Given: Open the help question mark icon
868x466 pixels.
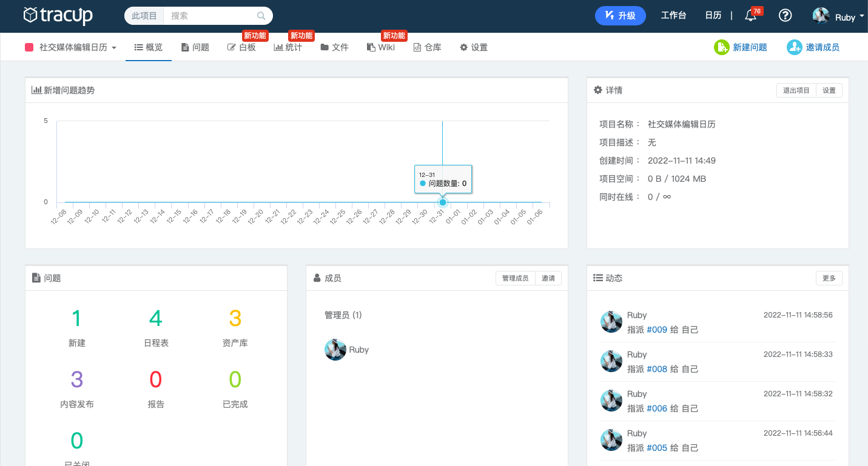Looking at the screenshot, I should click(x=785, y=16).
